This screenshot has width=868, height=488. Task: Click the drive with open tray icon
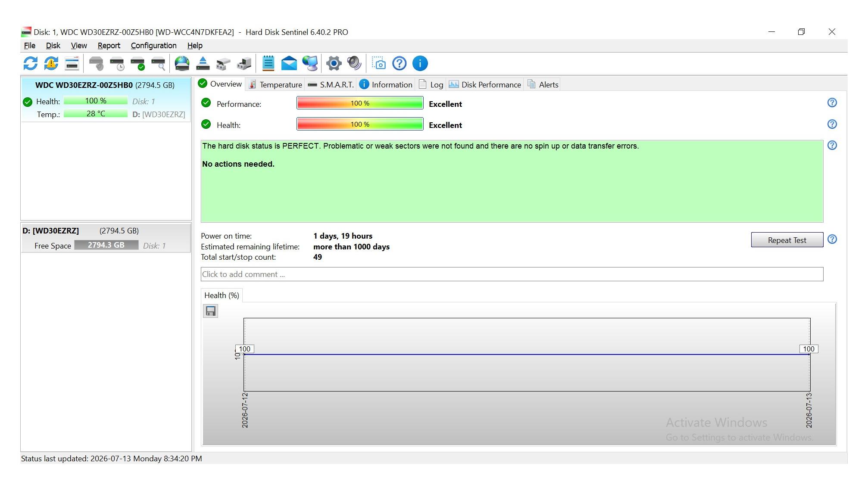pyautogui.click(x=223, y=63)
